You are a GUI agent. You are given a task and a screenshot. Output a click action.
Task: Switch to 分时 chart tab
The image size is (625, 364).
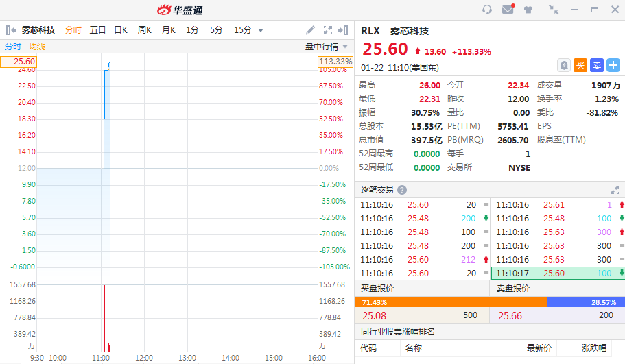pos(73,30)
